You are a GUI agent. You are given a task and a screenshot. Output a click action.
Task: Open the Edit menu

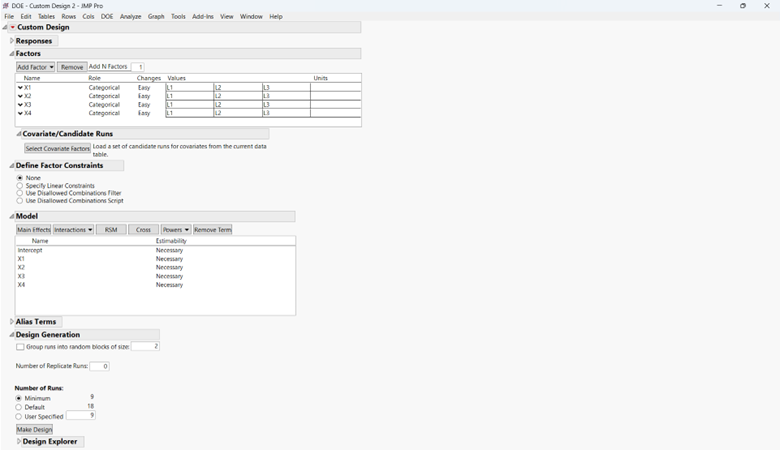[26, 16]
